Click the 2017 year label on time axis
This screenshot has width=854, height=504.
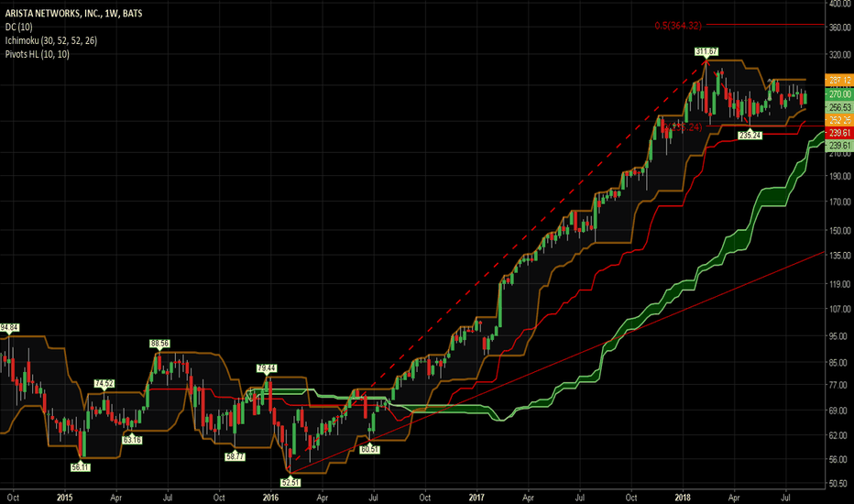click(x=476, y=497)
